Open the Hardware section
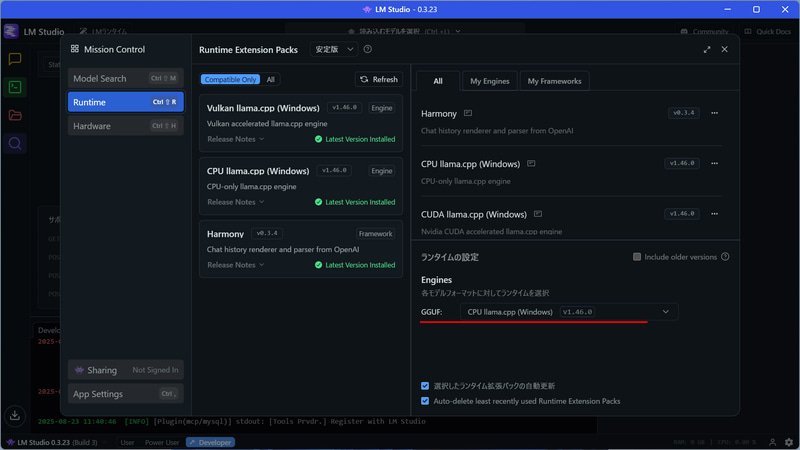 pyautogui.click(x=126, y=126)
